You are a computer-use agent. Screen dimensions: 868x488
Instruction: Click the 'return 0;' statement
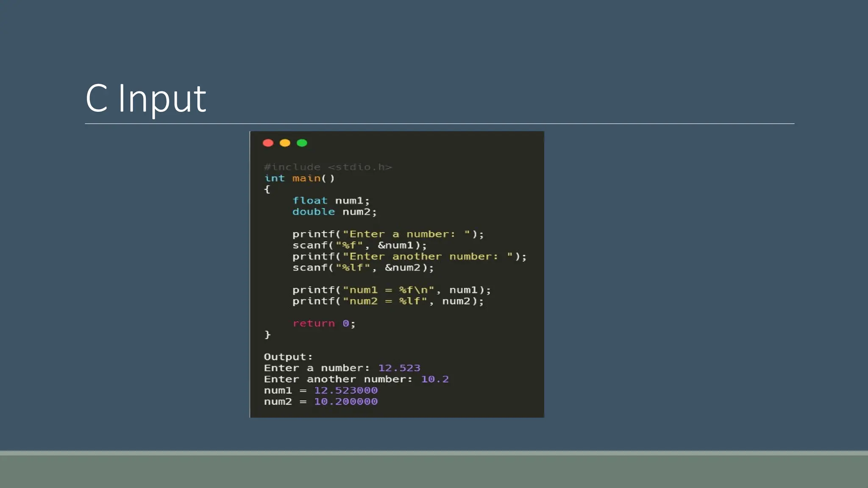tap(324, 323)
